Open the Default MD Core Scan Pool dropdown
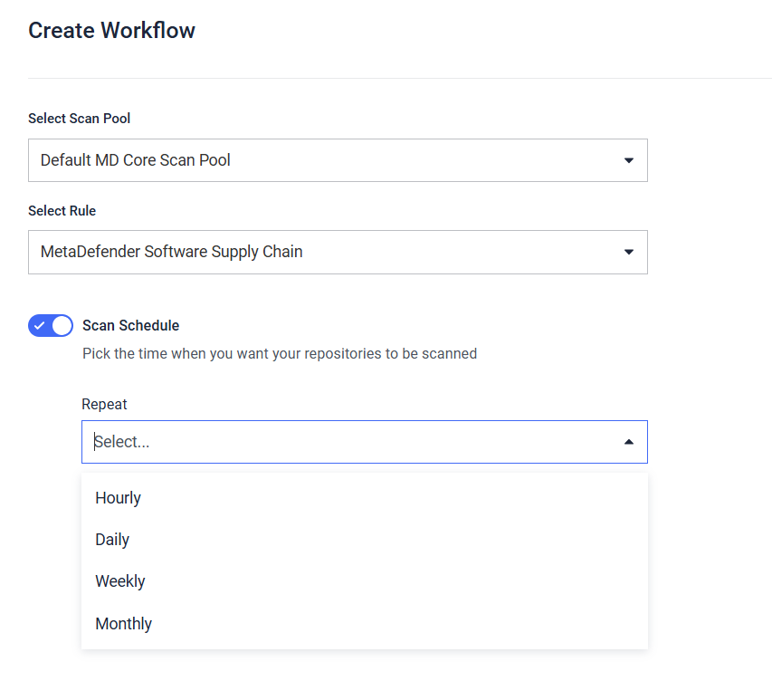The height and width of the screenshot is (700, 772). pos(338,160)
